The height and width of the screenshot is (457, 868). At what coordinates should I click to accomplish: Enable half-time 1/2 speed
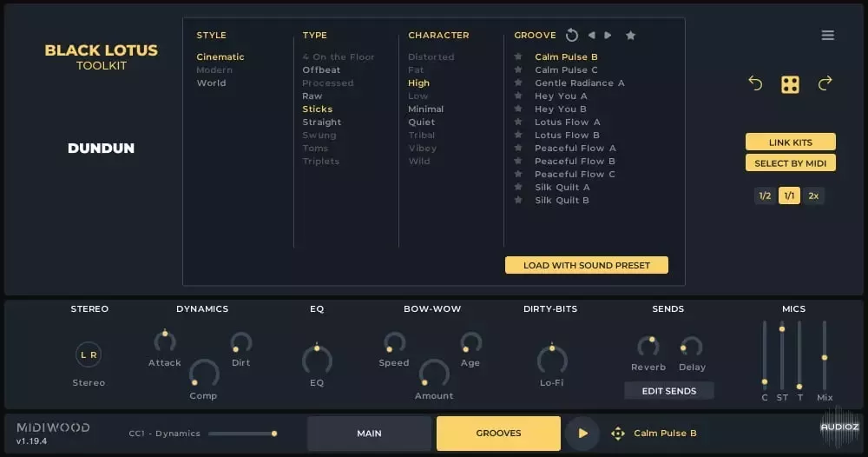pos(765,196)
